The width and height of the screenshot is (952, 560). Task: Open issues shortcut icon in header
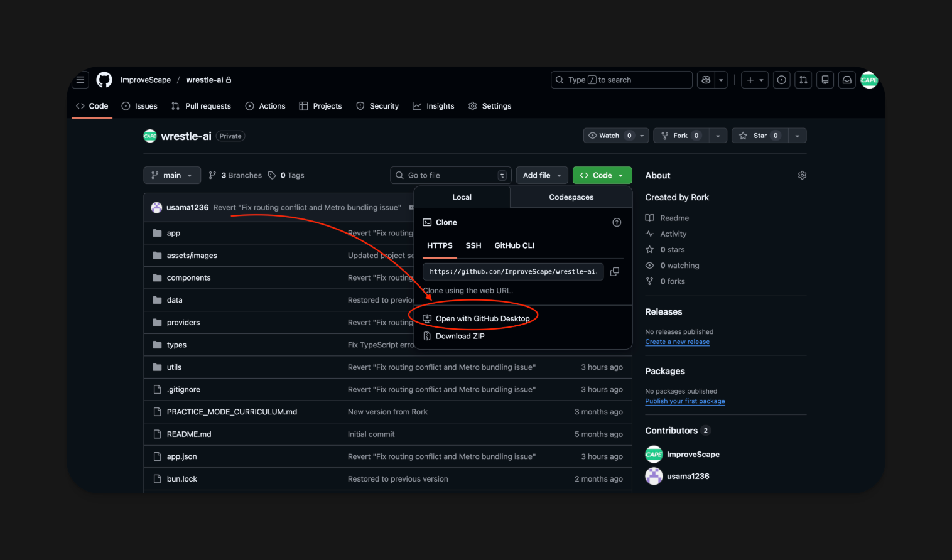tap(781, 80)
